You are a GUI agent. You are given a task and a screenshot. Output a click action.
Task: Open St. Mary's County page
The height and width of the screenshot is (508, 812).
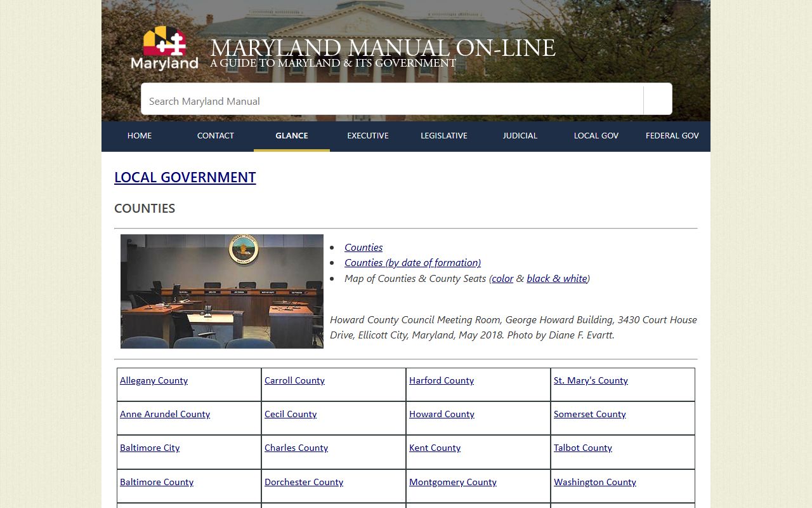point(591,380)
